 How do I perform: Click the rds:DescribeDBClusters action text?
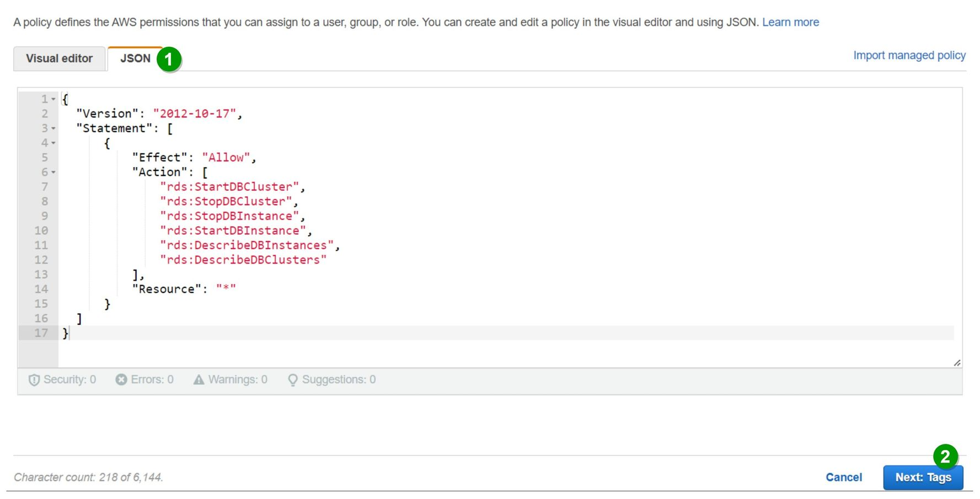[243, 260]
